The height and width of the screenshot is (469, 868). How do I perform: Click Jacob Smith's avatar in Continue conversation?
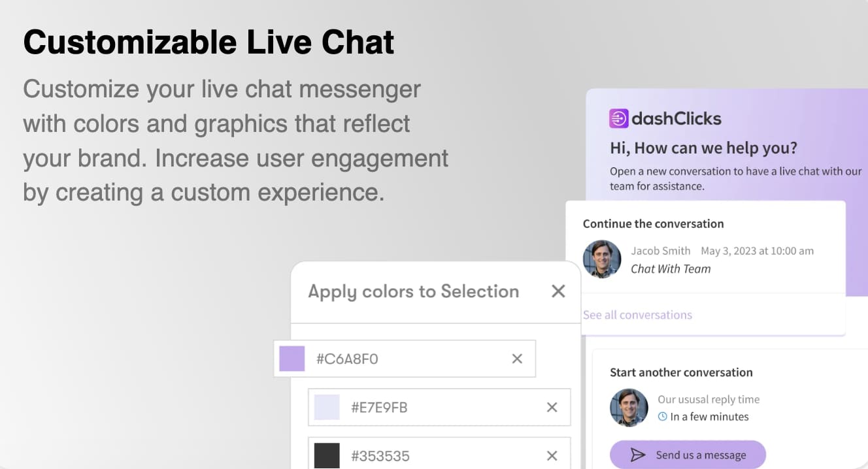(601, 259)
